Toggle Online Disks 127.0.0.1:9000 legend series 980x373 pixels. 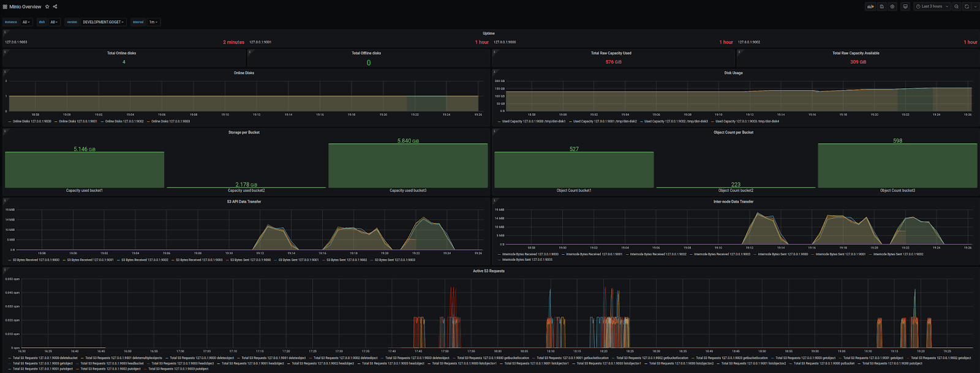[32, 121]
